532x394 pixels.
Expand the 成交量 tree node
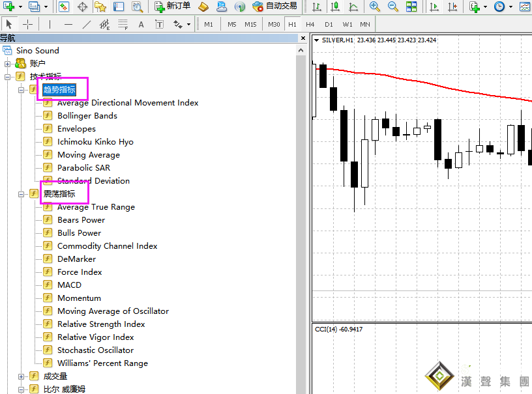(x=22, y=376)
